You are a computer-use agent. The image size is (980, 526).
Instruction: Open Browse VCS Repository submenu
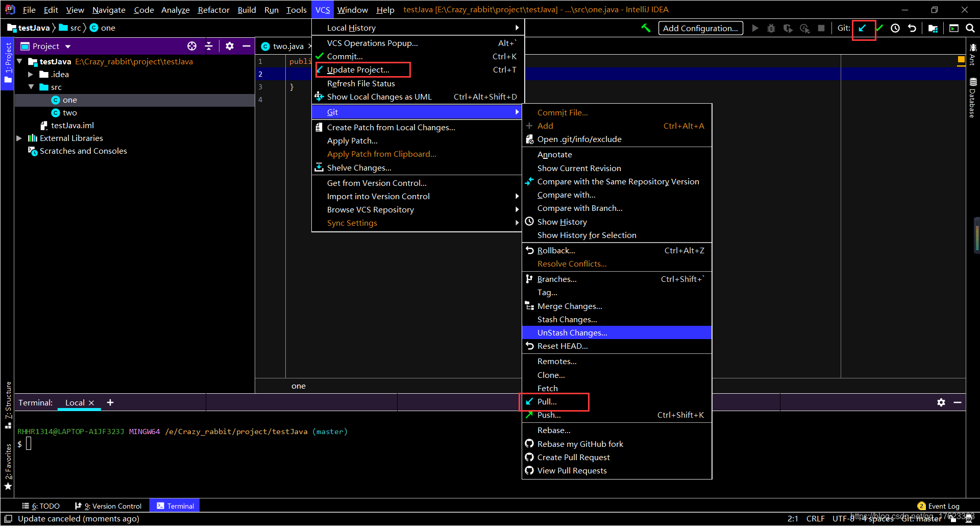(x=418, y=209)
